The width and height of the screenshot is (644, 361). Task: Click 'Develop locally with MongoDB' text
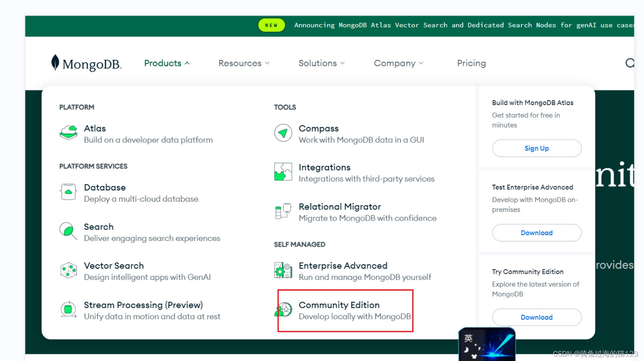tap(355, 317)
